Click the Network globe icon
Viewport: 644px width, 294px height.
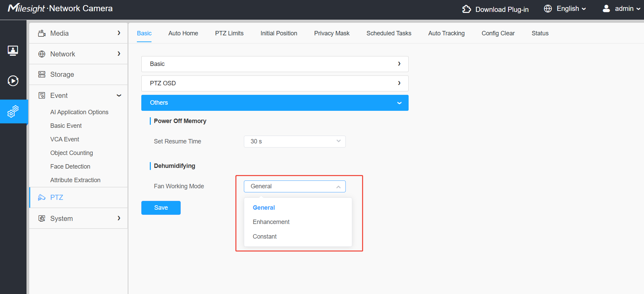(x=42, y=54)
